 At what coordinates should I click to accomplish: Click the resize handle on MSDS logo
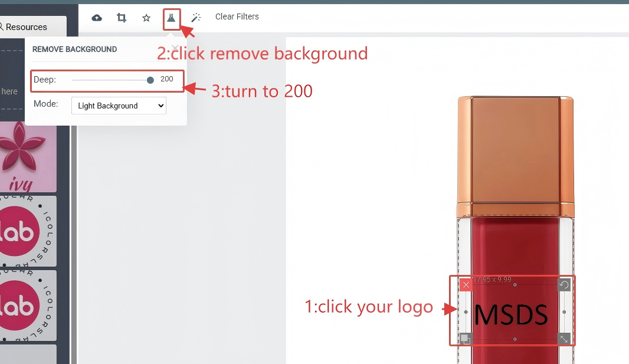tap(564, 339)
